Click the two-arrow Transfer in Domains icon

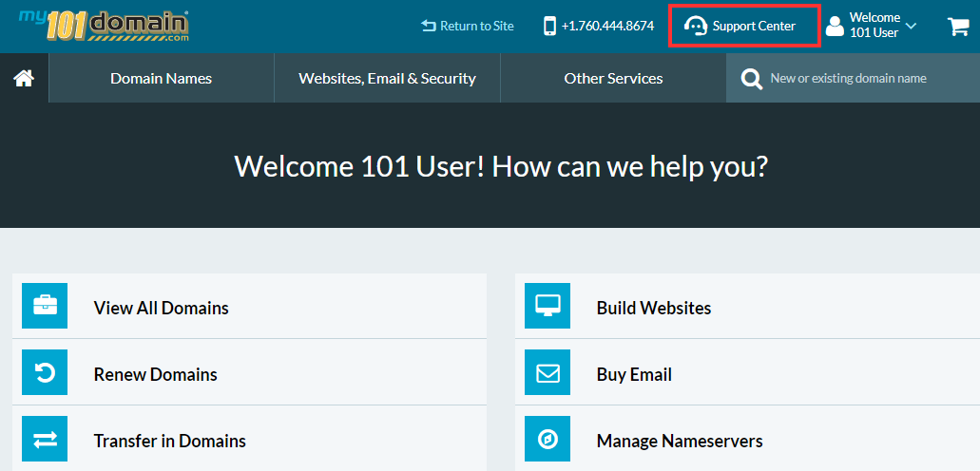click(x=45, y=440)
